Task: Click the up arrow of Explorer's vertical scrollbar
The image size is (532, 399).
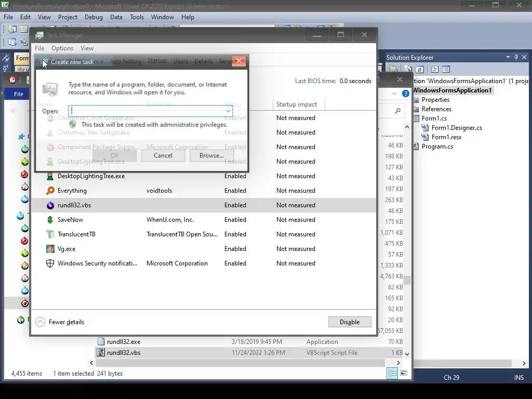Action: (407, 127)
